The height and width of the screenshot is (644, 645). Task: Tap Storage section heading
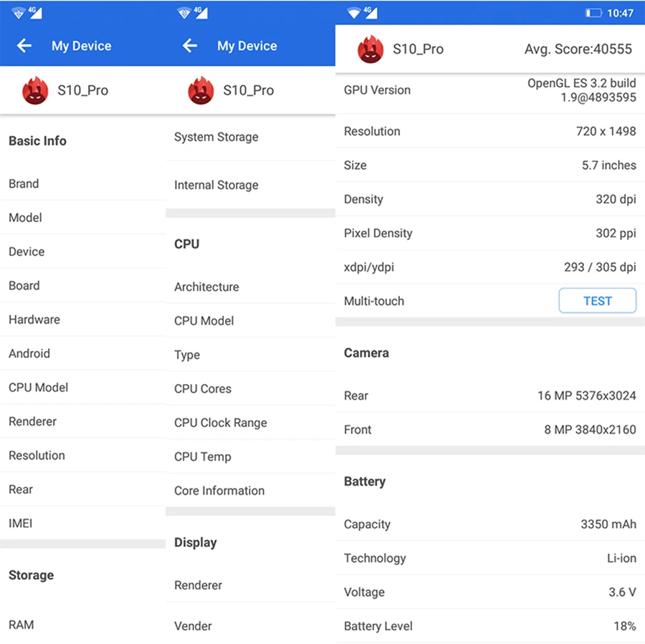(x=32, y=575)
